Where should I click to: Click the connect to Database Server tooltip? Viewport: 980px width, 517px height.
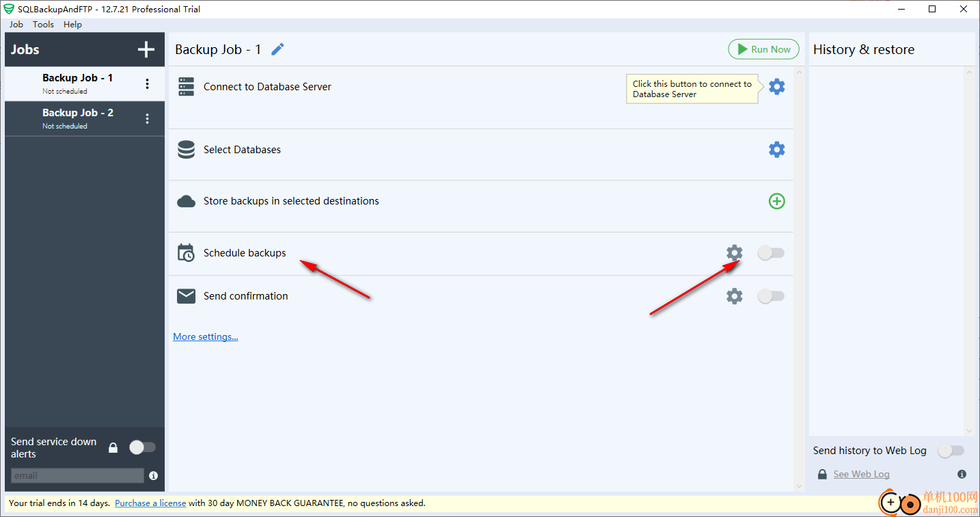pos(692,89)
